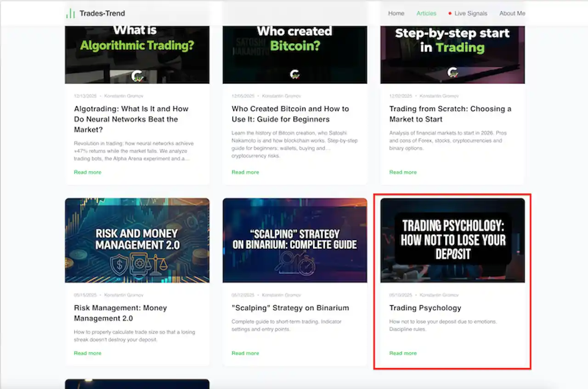Image resolution: width=588 pixels, height=389 pixels.
Task: Navigate to About Me
Action: [512, 13]
